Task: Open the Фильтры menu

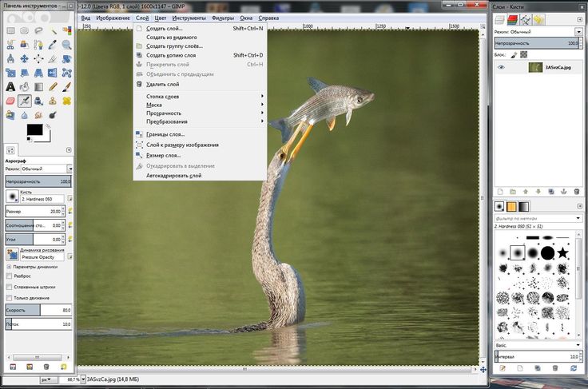Action: 223,18
